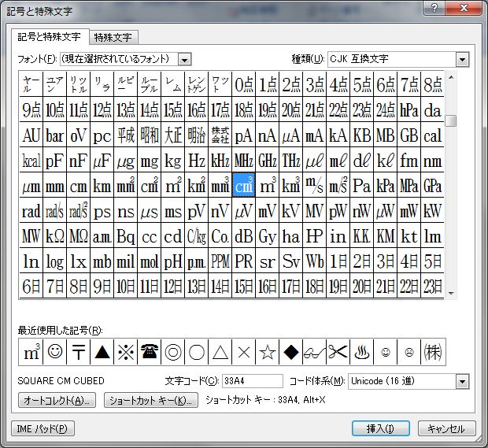Open the 種類 subset dropdown
This screenshot has width=488, height=448.
pyautogui.click(x=462, y=60)
